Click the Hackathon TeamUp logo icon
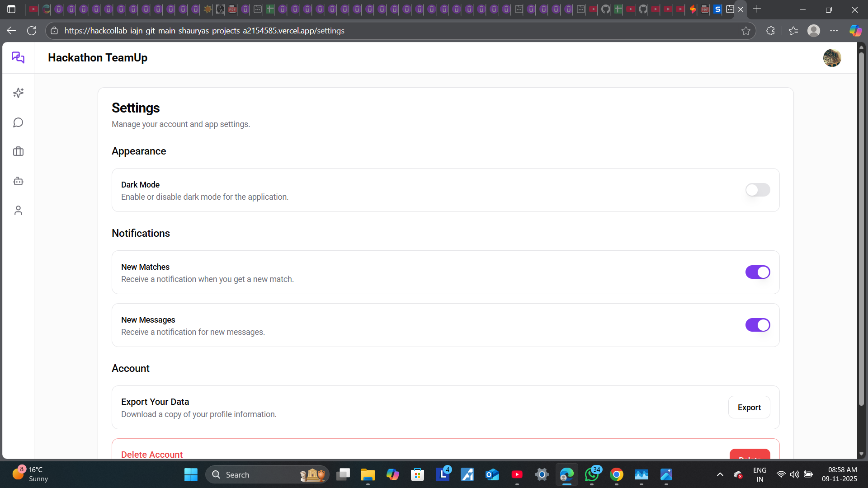Screen dimensions: 868x488 (x=18, y=57)
